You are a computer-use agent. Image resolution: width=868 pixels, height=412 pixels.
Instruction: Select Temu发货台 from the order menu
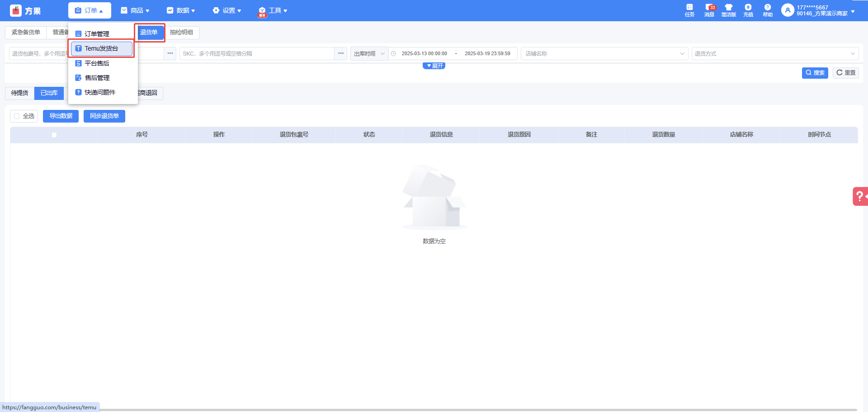click(101, 49)
